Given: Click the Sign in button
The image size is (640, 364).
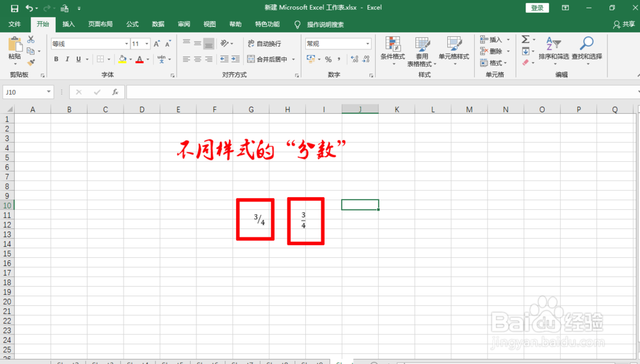Looking at the screenshot, I should 537,8.
